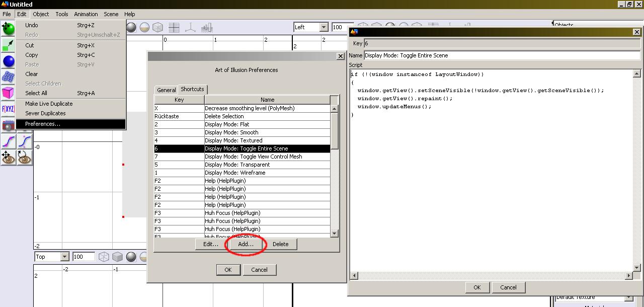Select the right-hand curve drawing tool
Viewport: 644px width, 307px height.
tap(25, 141)
